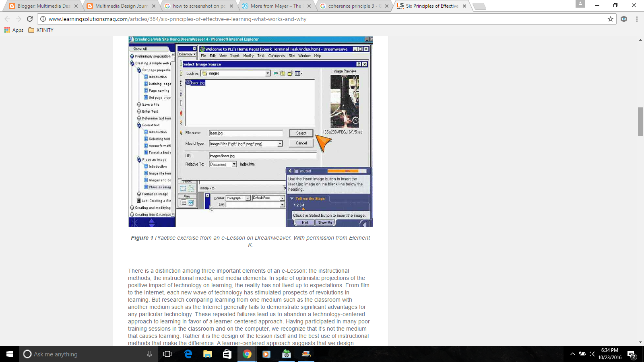Open the Windows Start menu
The height and width of the screenshot is (362, 644).
[10, 354]
